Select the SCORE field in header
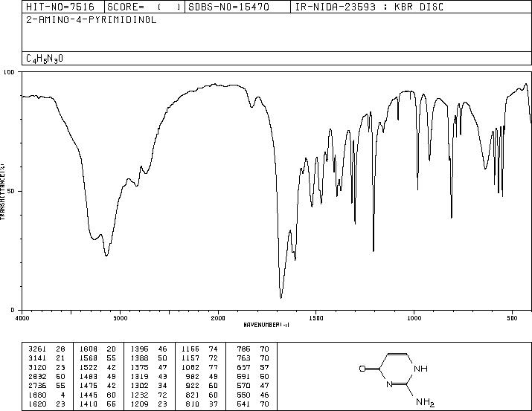This screenshot has height=411, width=532. [144, 7]
